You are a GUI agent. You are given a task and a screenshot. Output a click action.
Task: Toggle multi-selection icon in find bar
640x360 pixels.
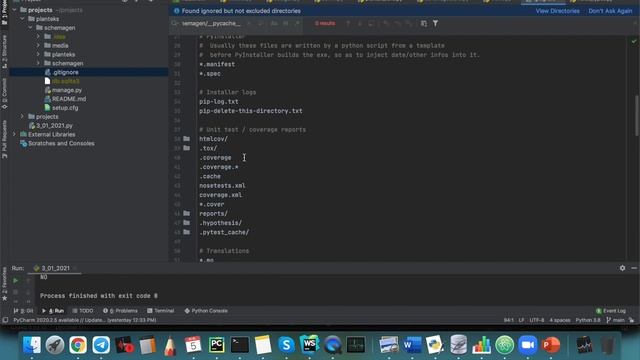click(424, 23)
